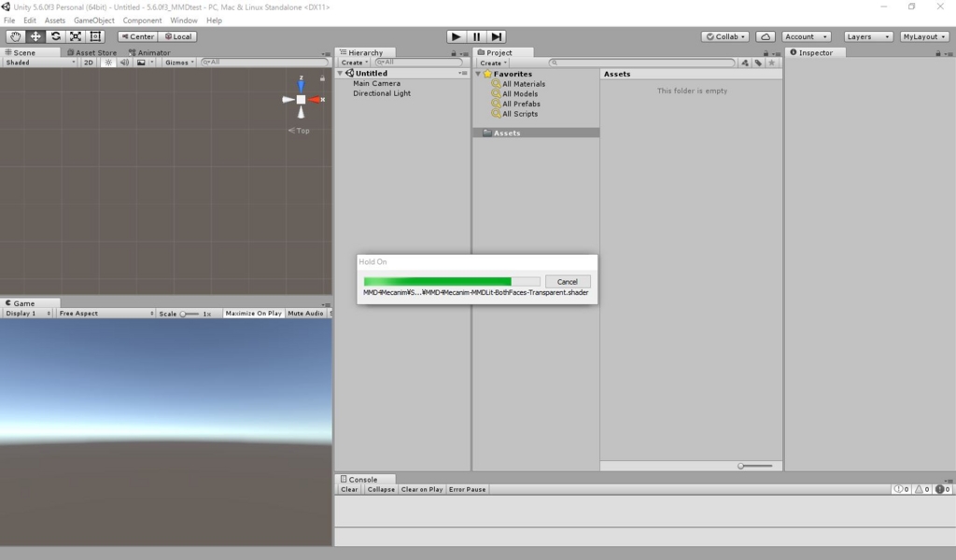Open Free Aspect dropdown

click(105, 314)
